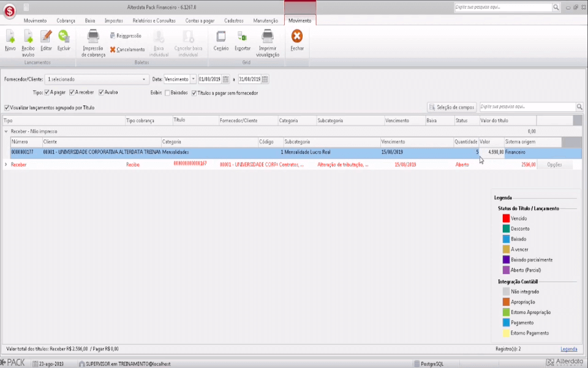Image resolution: width=588 pixels, height=368 pixels.
Task: Click the orange Apropriação legend swatch
Action: [x=506, y=302]
